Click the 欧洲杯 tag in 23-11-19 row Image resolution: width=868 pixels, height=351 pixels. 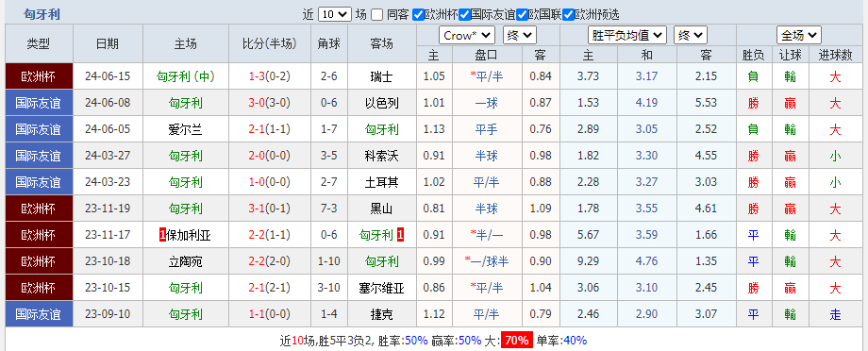pyautogui.click(x=39, y=209)
